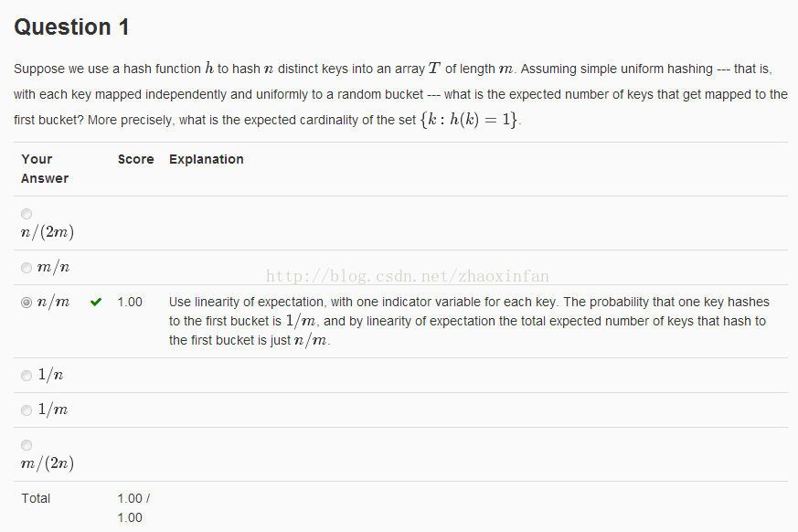Select the n/(2m) radio button
This screenshot has height=532, width=798.
27,214
